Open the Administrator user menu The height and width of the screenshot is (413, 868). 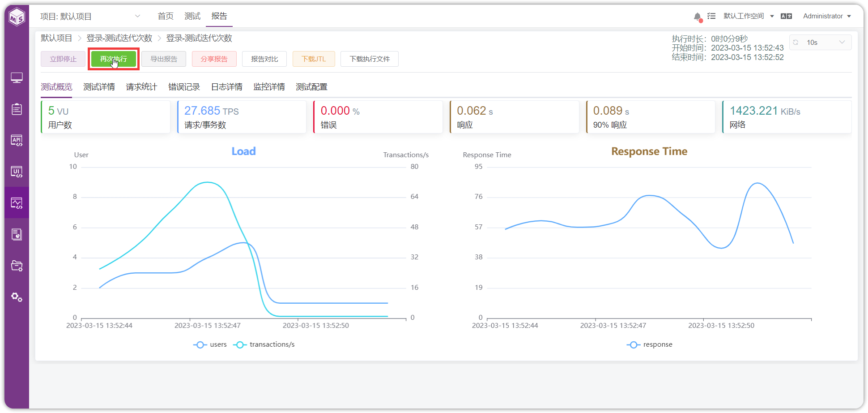(x=827, y=16)
